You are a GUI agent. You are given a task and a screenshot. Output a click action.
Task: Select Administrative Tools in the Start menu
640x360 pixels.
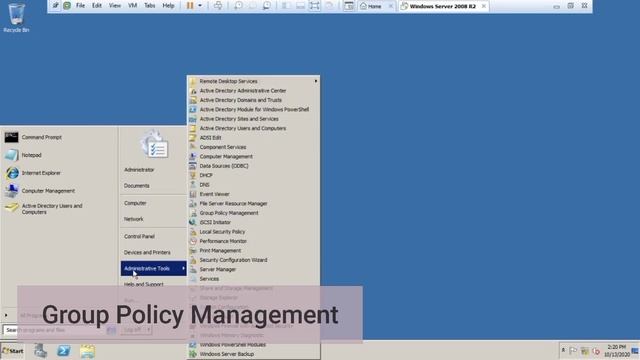153,268
